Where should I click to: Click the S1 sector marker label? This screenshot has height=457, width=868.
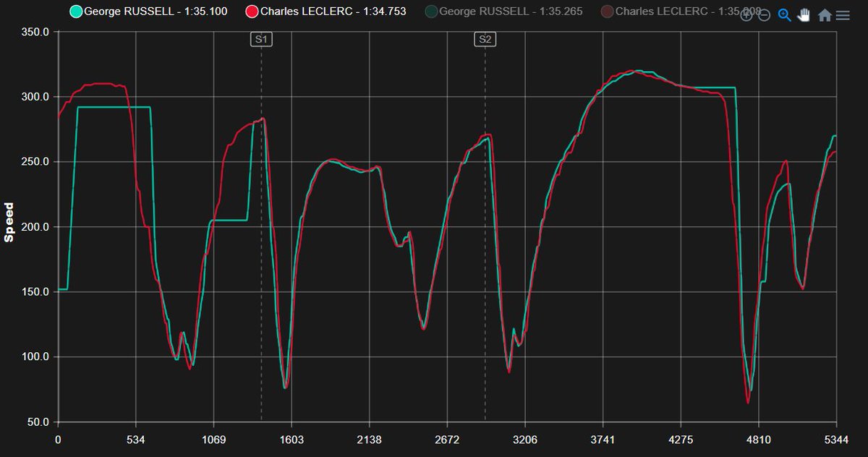pyautogui.click(x=261, y=40)
